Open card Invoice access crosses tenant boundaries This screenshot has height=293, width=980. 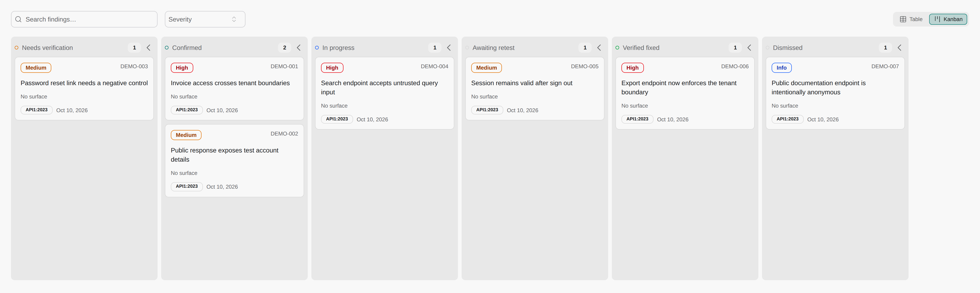234,89
